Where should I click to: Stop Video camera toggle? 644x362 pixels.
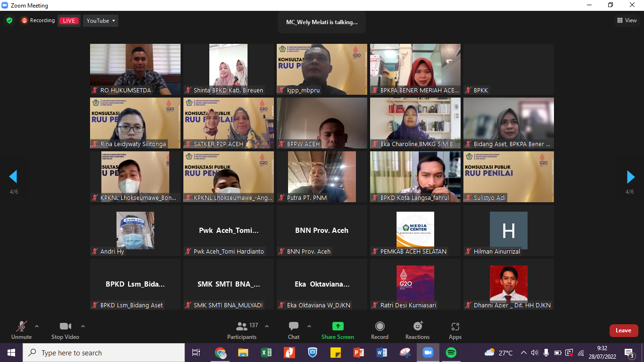(65, 330)
